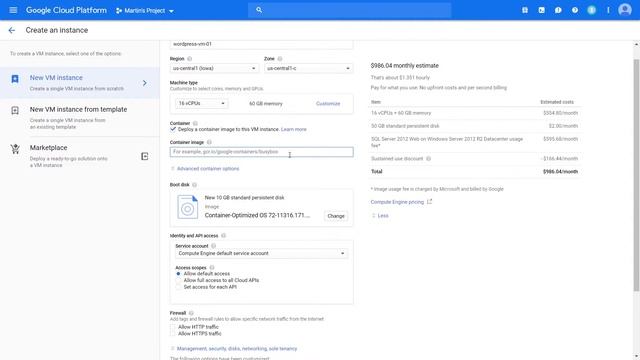Open the Zone dropdown us-central1-c
This screenshot has height=360, width=640.
308,68
